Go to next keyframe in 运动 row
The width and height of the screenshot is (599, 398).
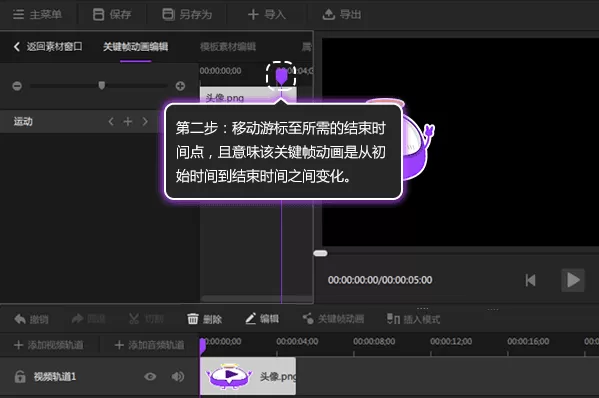pyautogui.click(x=145, y=121)
